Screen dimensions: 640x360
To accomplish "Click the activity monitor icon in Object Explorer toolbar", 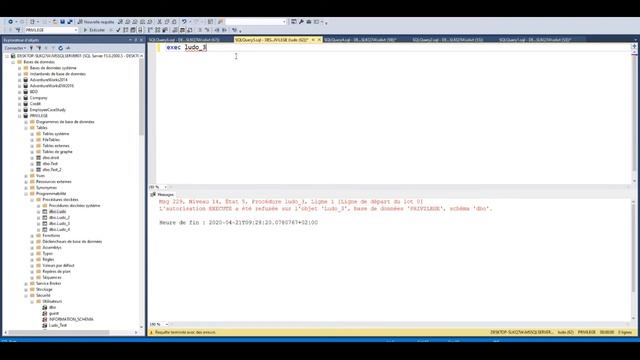I will click(68, 48).
